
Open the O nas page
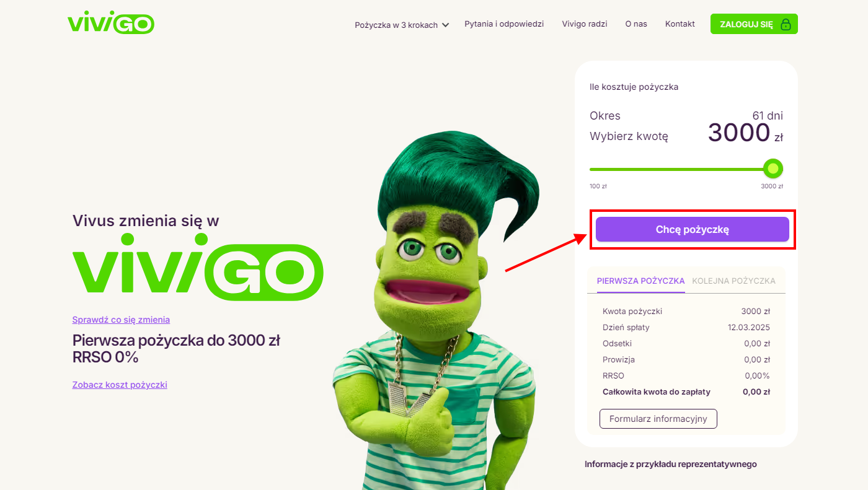pyautogui.click(x=636, y=24)
